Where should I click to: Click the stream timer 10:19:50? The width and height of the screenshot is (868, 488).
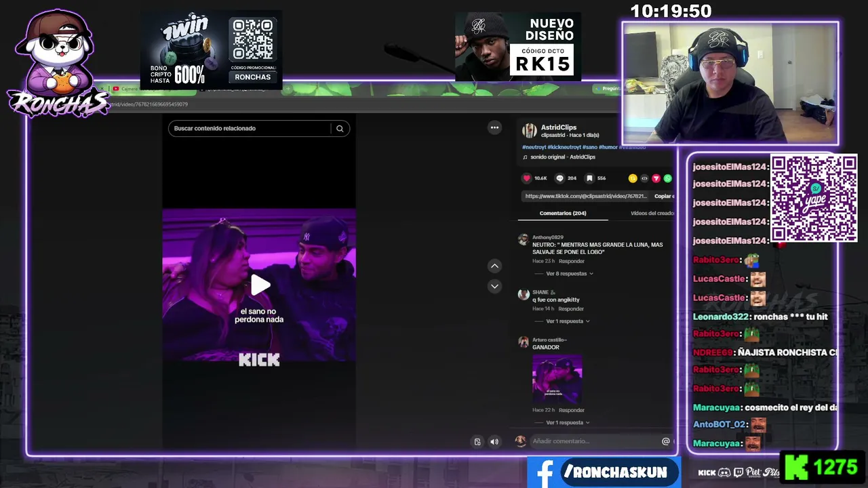click(671, 11)
